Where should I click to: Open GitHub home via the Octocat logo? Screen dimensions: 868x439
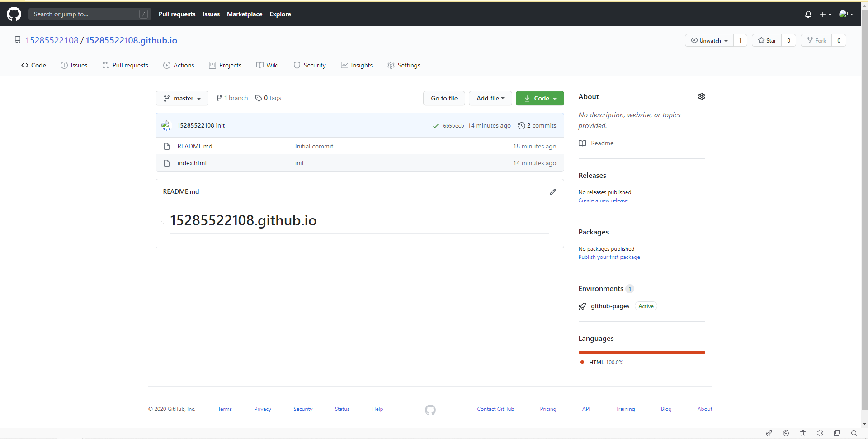coord(14,14)
